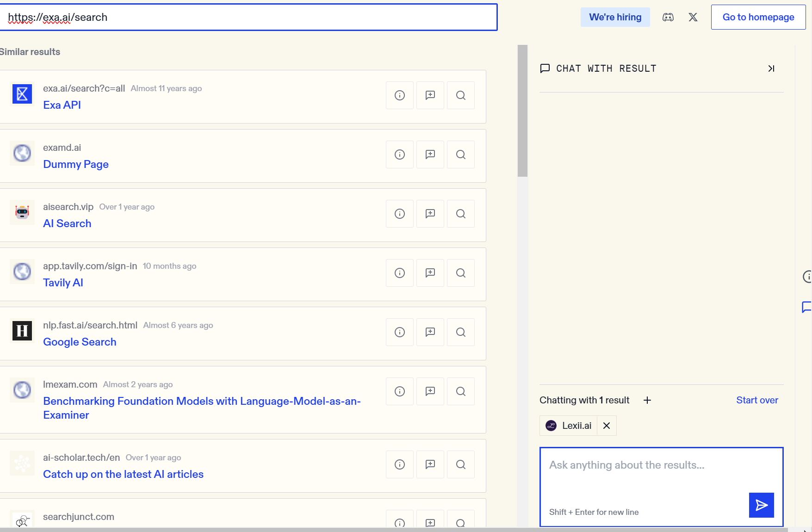Open the X (Twitter) icon link
The width and height of the screenshot is (812, 532).
pos(693,17)
